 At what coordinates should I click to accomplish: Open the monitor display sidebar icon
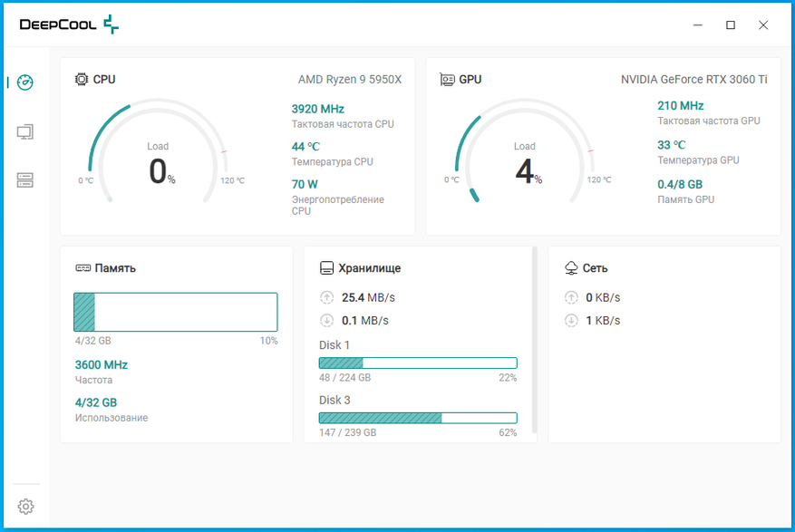(x=24, y=132)
